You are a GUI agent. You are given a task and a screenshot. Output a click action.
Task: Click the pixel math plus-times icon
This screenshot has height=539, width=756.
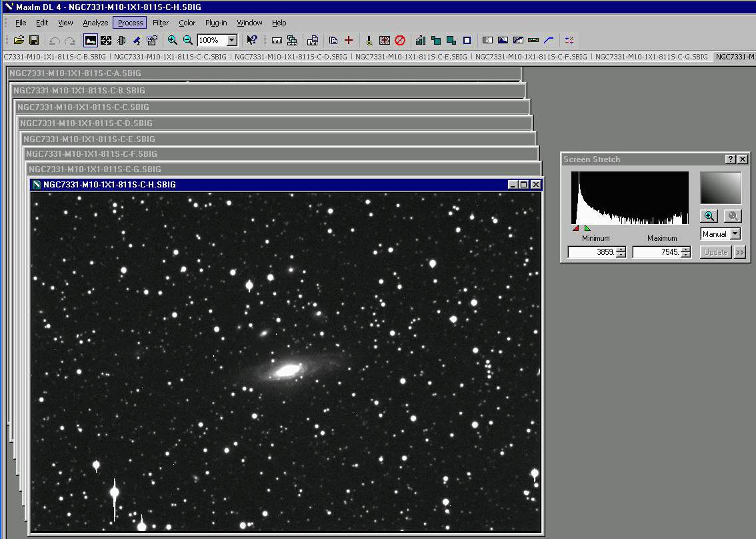pyautogui.click(x=569, y=41)
